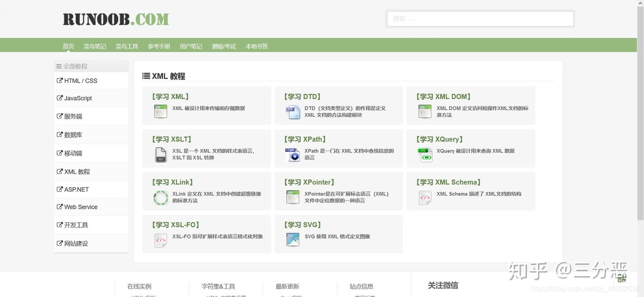644x297 pixels.
Task: Select 数据库 sidebar category
Action: tap(91, 135)
